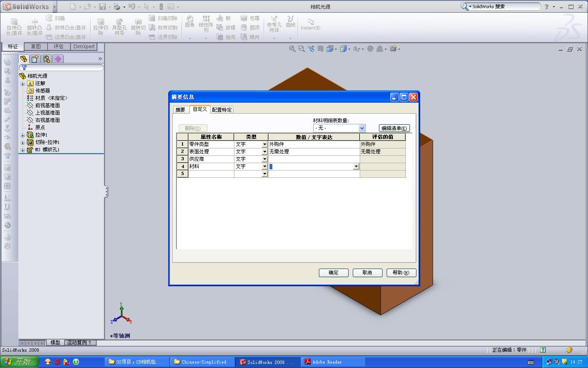Switch to the 摘要 tab in the dialog
This screenshot has height=368, width=588.
[180, 110]
